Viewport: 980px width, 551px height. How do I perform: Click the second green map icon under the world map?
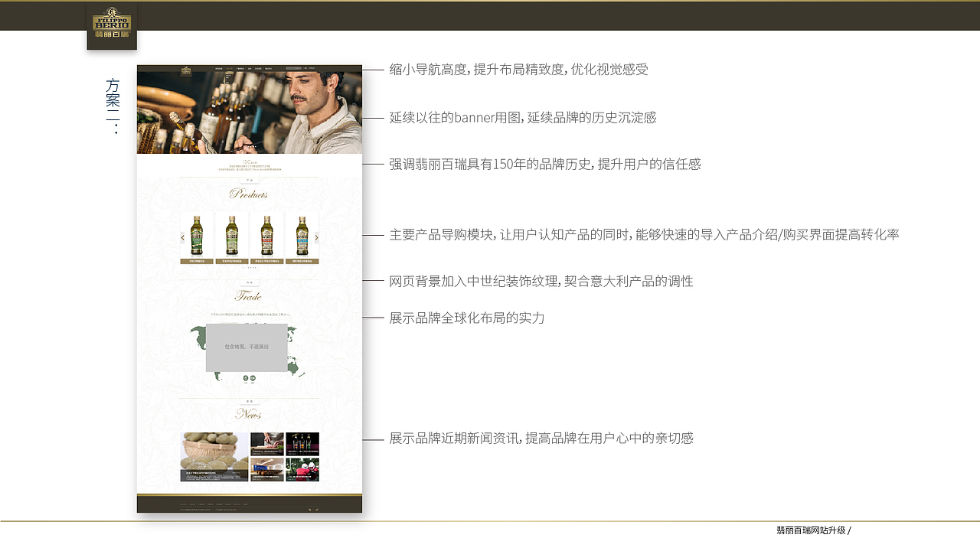(253, 378)
